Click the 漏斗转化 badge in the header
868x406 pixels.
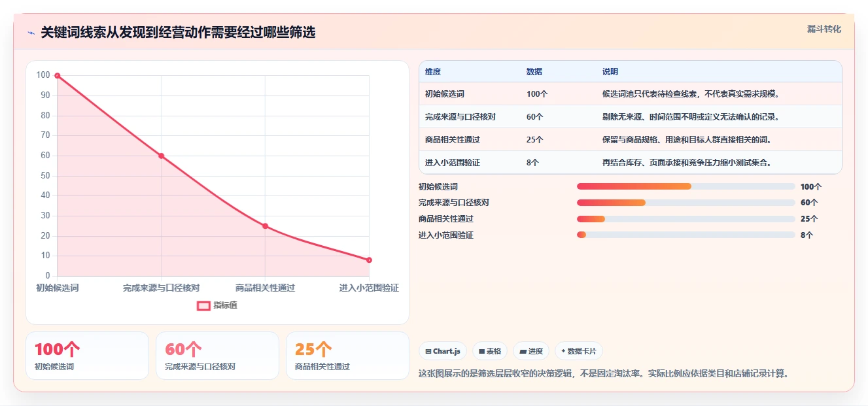[x=824, y=29]
